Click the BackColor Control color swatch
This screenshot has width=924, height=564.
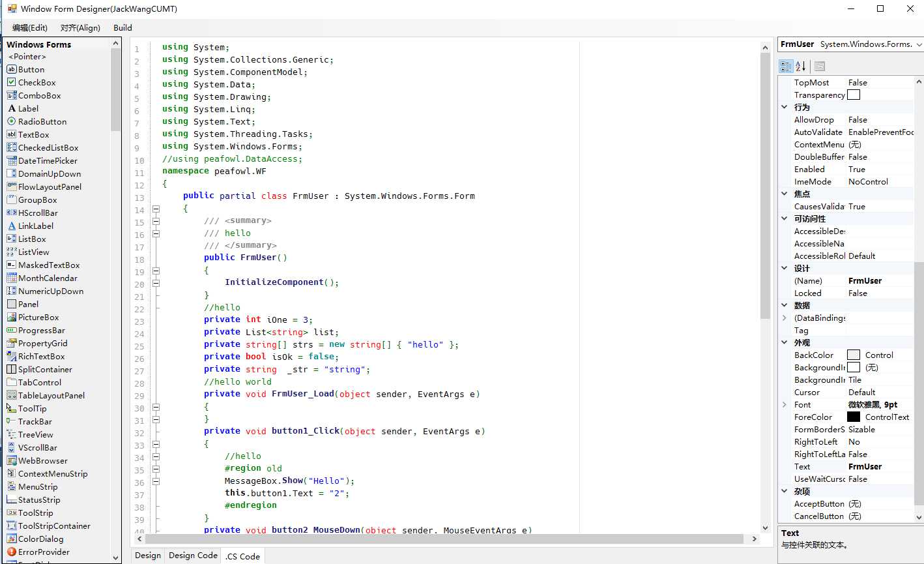(854, 355)
